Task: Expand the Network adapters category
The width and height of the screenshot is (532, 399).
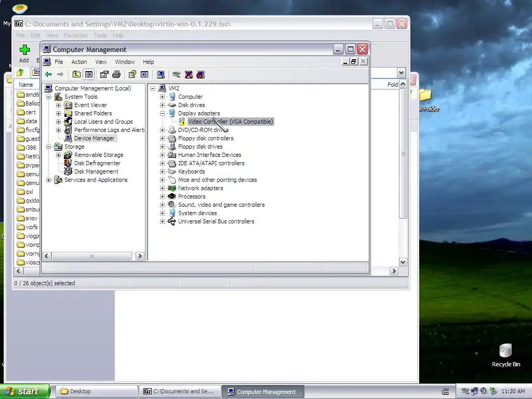Action: (162, 188)
